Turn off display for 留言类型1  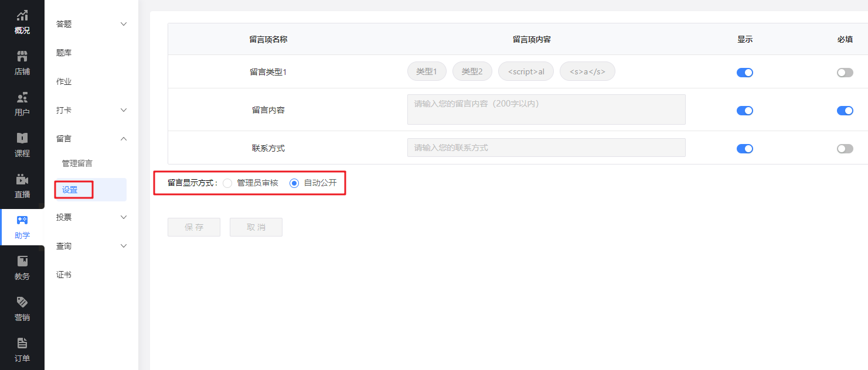[745, 73]
